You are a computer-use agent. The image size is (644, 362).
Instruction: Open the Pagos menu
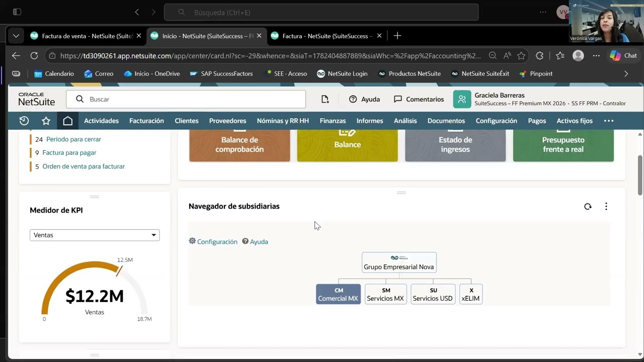tap(537, 121)
